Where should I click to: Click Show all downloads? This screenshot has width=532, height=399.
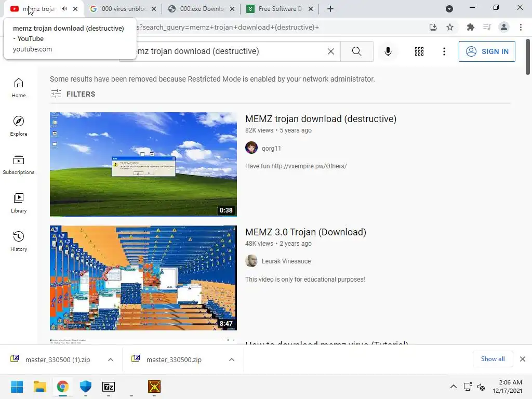pyautogui.click(x=493, y=359)
